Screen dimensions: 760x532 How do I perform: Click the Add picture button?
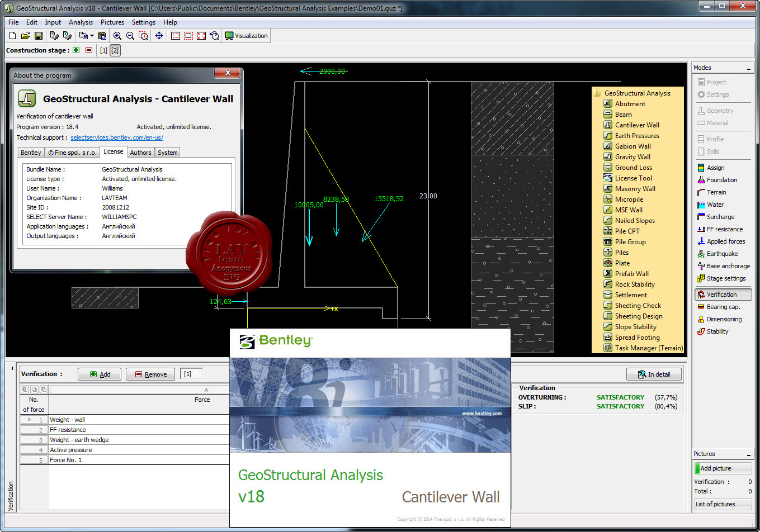pos(723,468)
